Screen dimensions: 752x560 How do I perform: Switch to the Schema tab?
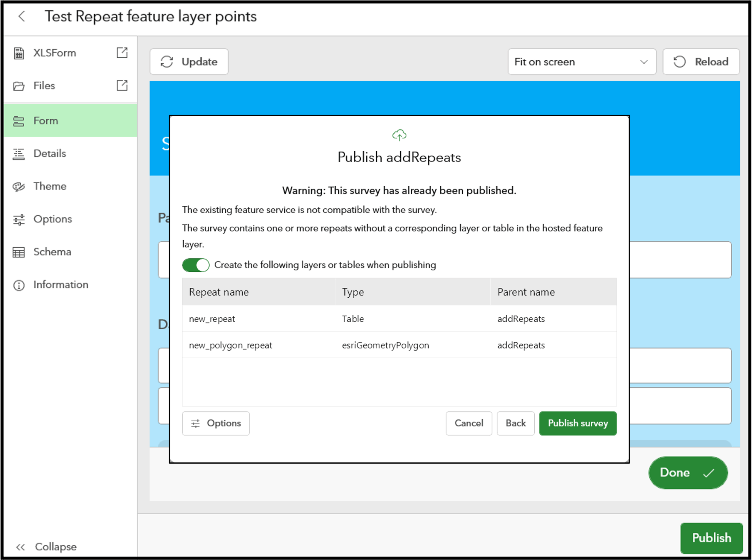click(x=52, y=252)
